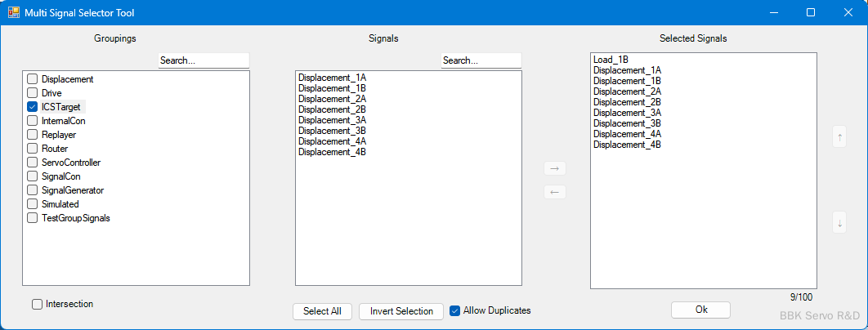The image size is (868, 330).
Task: Toggle the Intersection checkbox
Action: pos(38,304)
